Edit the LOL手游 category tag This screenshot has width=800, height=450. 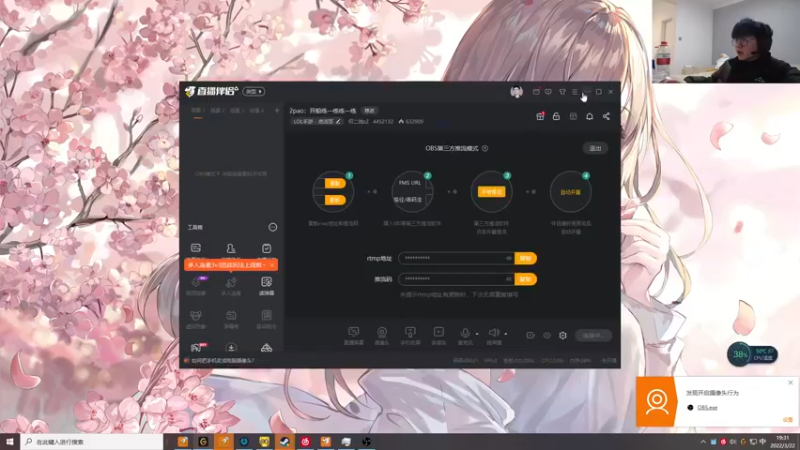pyautogui.click(x=317, y=121)
